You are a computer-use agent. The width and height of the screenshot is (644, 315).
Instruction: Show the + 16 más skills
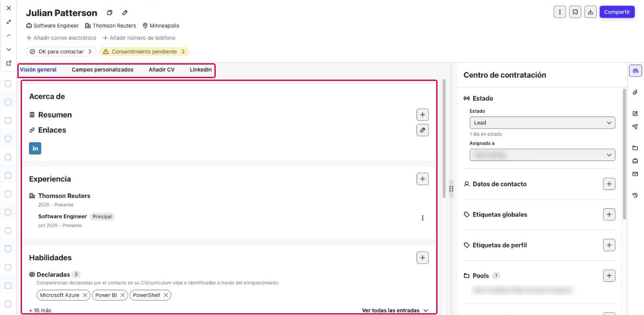(x=40, y=310)
